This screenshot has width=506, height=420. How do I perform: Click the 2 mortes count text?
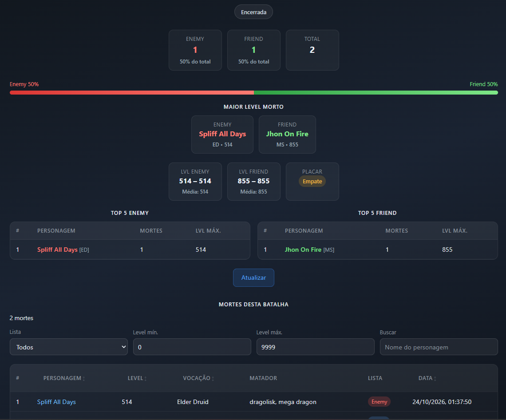tap(21, 318)
